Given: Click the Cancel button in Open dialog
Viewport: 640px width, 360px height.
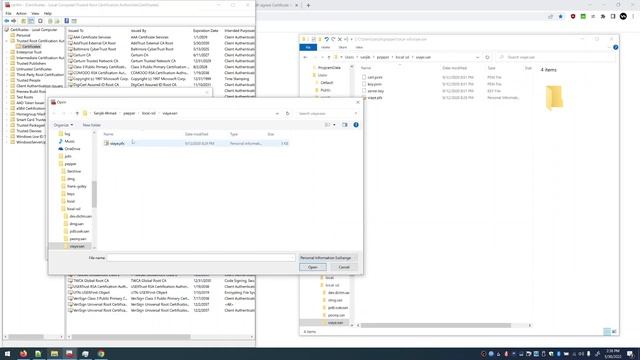Looking at the screenshot, I should coord(344,267).
